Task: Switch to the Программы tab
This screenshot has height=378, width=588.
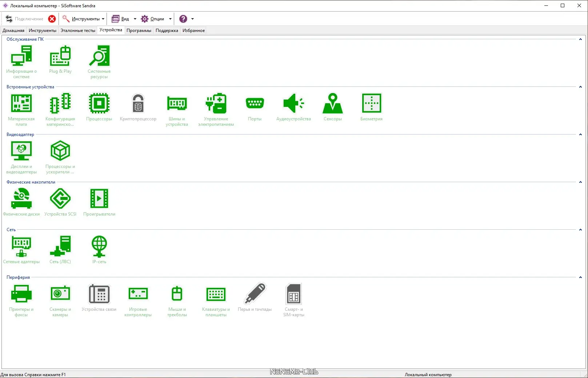Action: click(139, 31)
